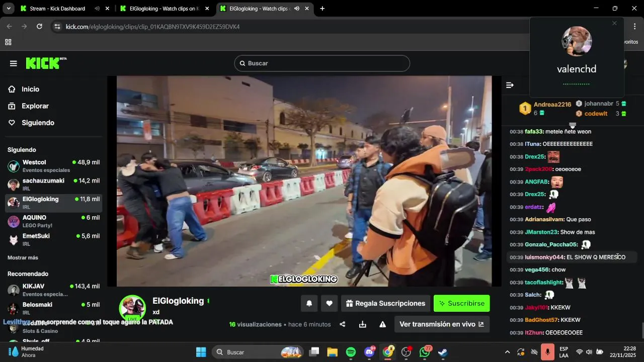
Task: Expand the leaderboard chevron below gifters
Action: tap(573, 125)
